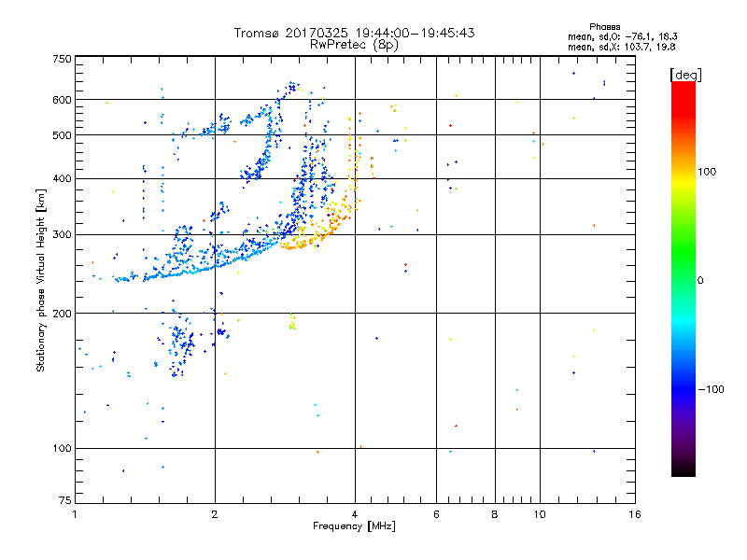Click the colorbar tick label '100'
Viewport: 747px width, 560px height.
pos(707,172)
